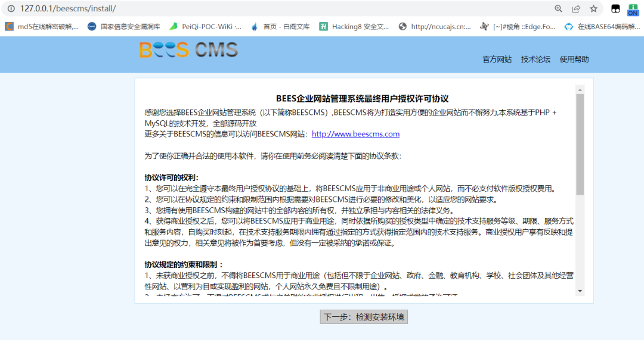Open the 技术论坛 header link
This screenshot has height=340, width=644.
535,60
